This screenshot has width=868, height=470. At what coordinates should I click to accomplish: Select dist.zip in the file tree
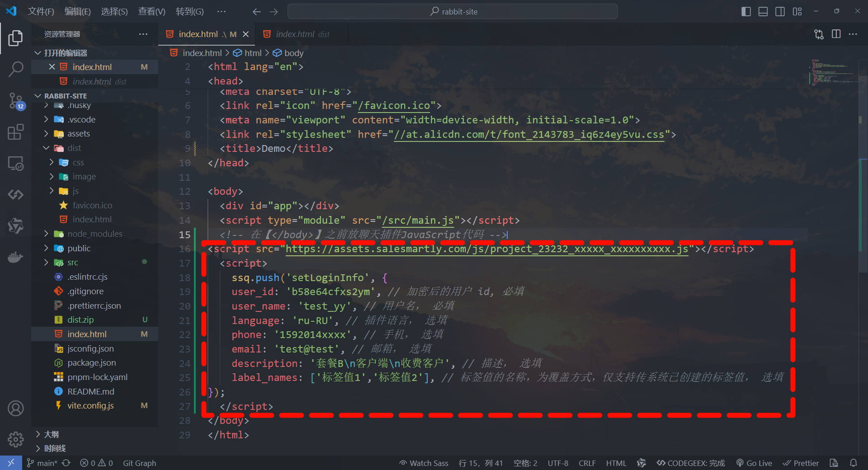click(80, 320)
